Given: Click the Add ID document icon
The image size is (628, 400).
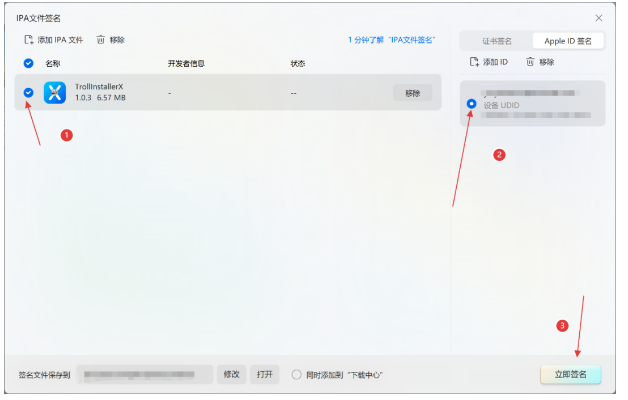Looking at the screenshot, I should (x=475, y=62).
